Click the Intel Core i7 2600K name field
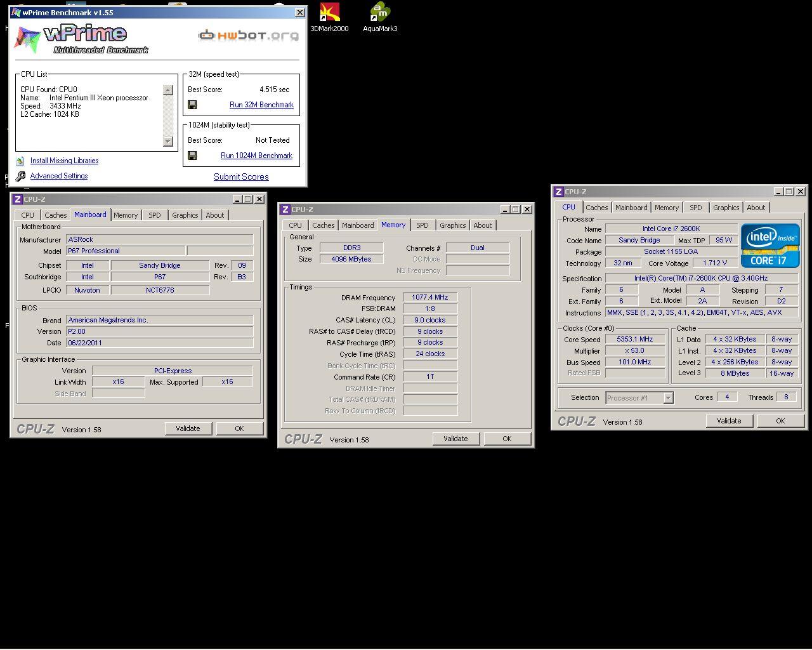The width and height of the screenshot is (812, 650). coord(671,229)
